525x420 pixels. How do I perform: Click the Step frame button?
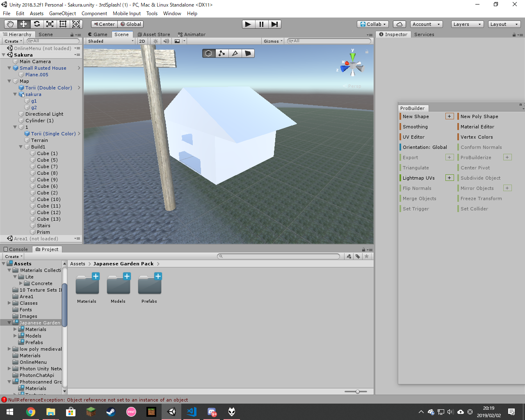[x=274, y=24]
